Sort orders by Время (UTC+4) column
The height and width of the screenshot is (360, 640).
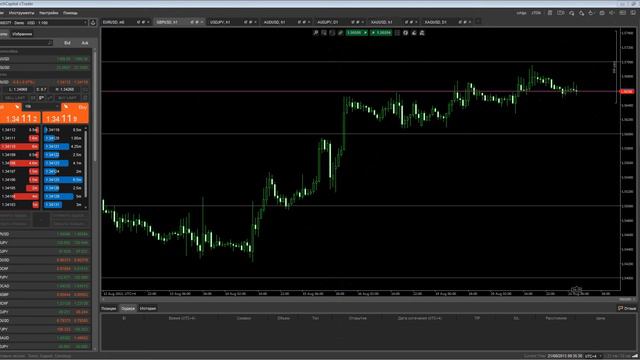[182, 318]
